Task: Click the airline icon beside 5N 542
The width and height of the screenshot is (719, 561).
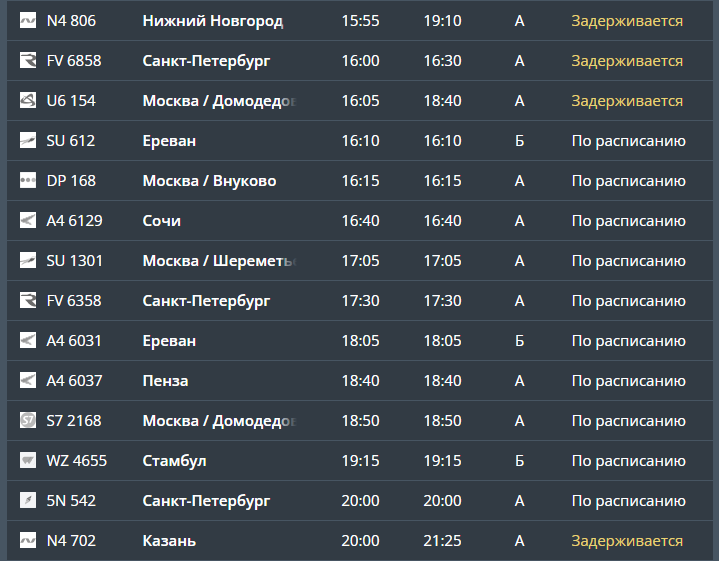Action: pyautogui.click(x=28, y=501)
